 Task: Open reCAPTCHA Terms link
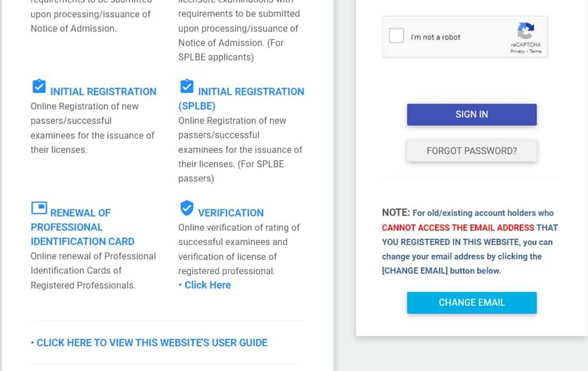535,51
